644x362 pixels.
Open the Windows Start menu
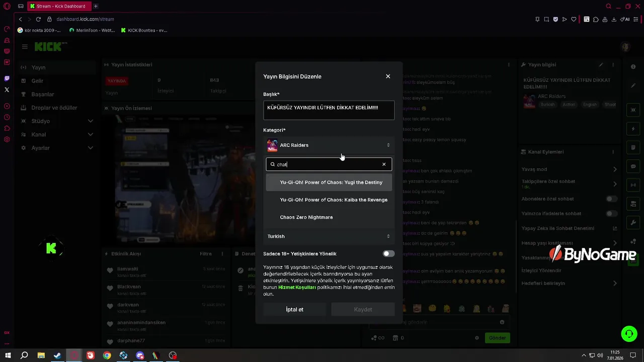tap(8, 355)
